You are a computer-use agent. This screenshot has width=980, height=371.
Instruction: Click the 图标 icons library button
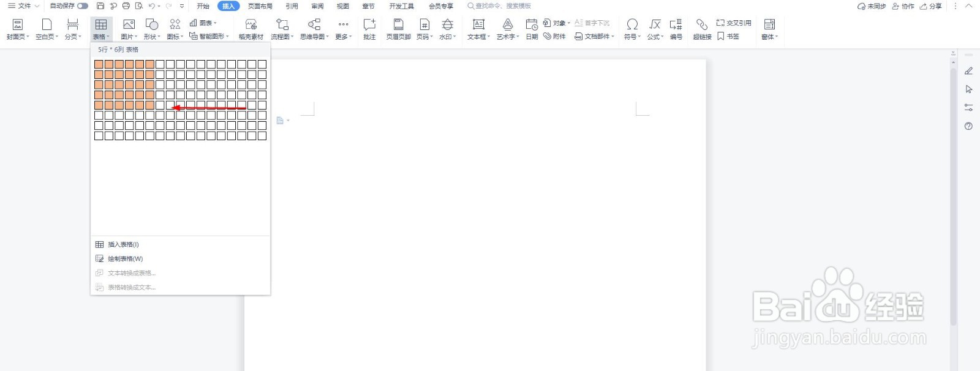click(x=175, y=29)
